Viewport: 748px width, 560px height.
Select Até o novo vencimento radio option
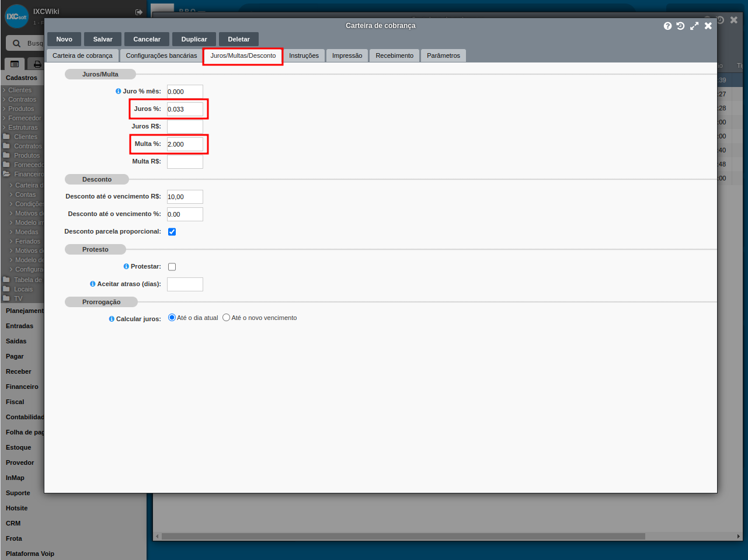(x=226, y=318)
